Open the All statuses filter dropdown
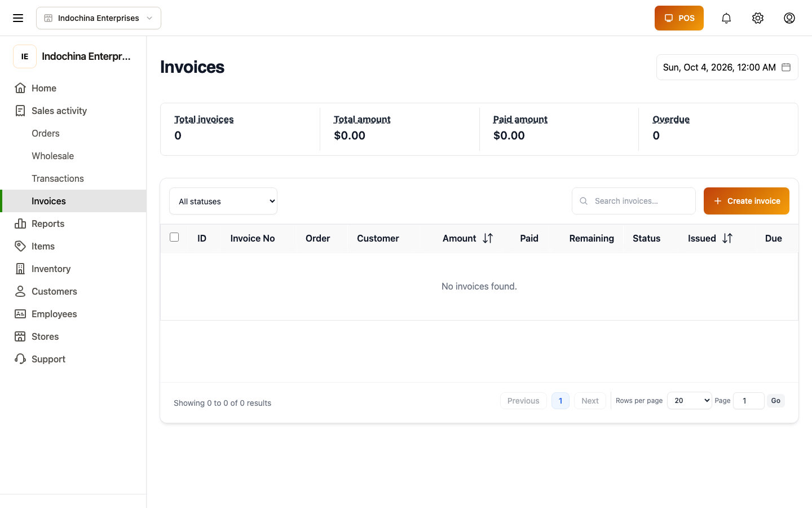Image resolution: width=812 pixels, height=508 pixels. tap(223, 201)
